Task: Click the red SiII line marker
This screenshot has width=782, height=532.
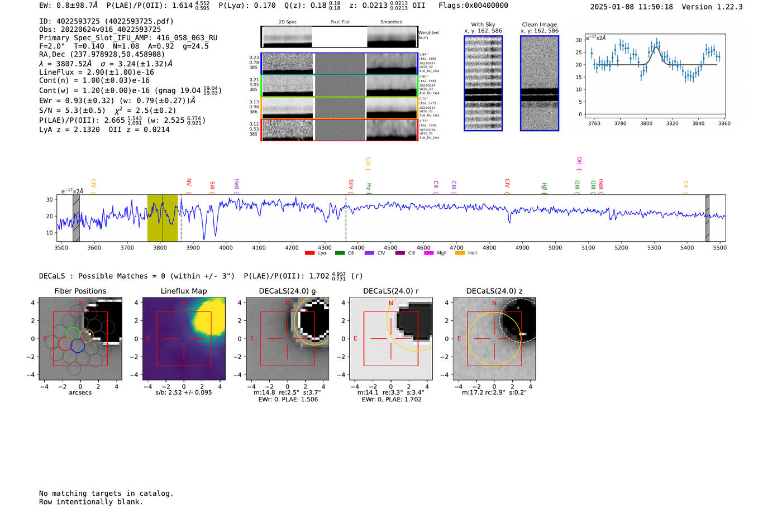Action: pyautogui.click(x=212, y=187)
